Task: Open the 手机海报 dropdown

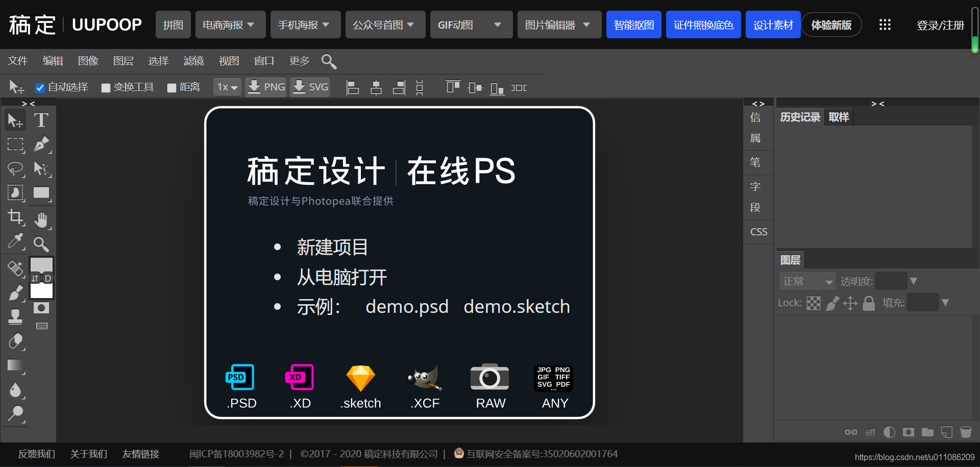Action: tap(305, 25)
